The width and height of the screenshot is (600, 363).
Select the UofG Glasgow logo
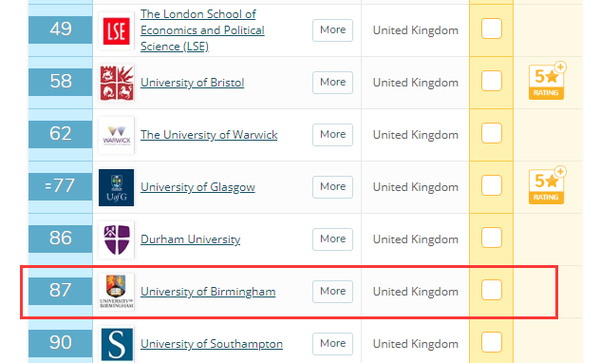[x=116, y=187]
